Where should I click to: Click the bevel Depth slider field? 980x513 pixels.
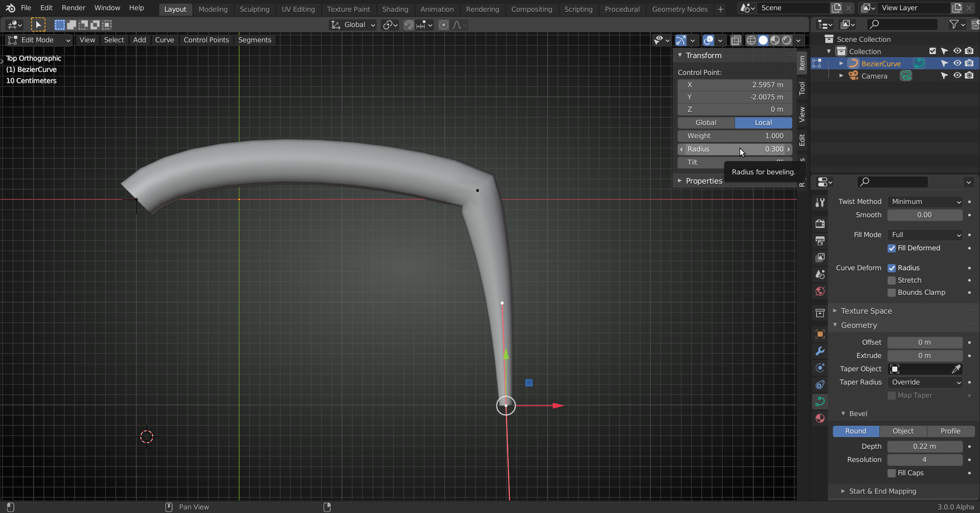tap(924, 447)
